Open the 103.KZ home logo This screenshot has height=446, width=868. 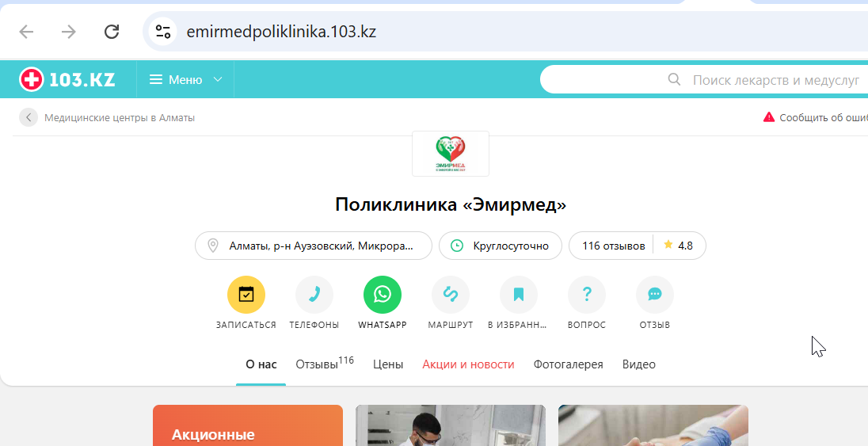(67, 80)
